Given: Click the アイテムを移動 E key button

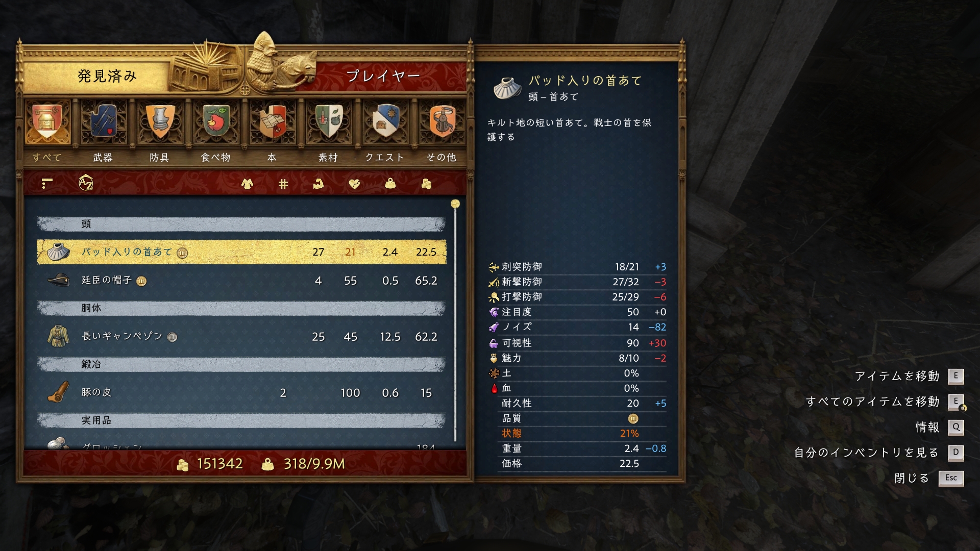Looking at the screenshot, I should point(955,377).
